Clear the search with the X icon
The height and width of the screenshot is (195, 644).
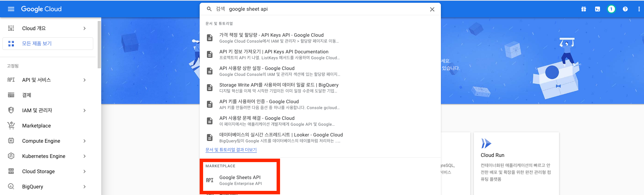(432, 9)
